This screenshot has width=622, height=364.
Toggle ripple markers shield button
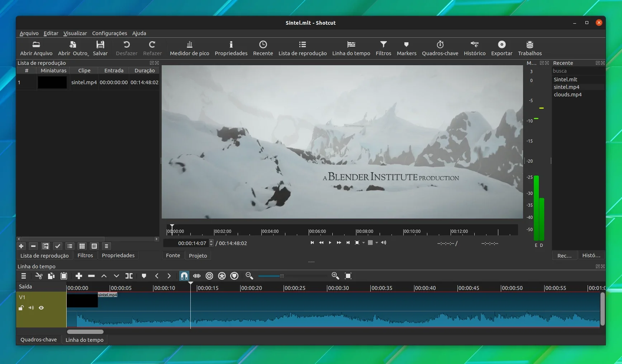click(x=234, y=276)
